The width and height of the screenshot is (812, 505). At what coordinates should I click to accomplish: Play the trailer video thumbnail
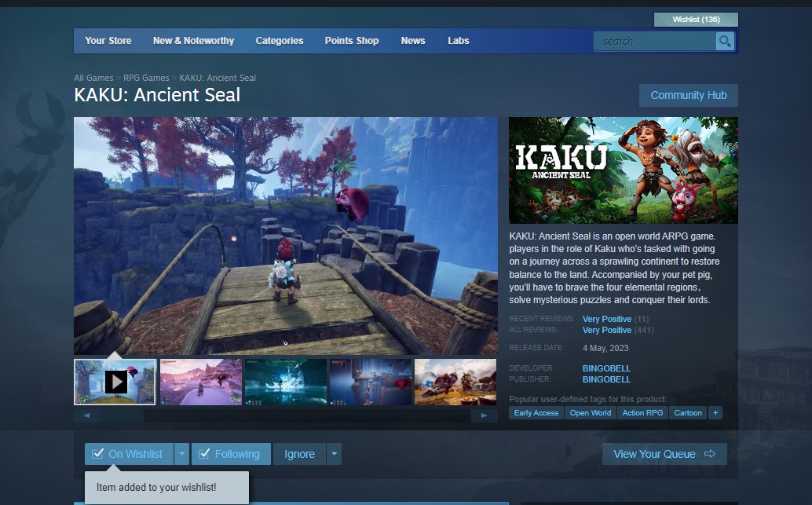pos(115,382)
